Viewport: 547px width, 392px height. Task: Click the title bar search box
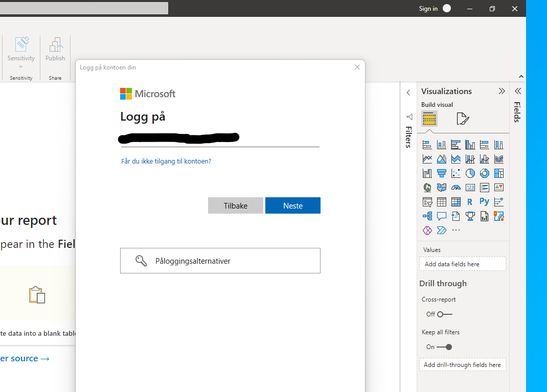pos(84,8)
